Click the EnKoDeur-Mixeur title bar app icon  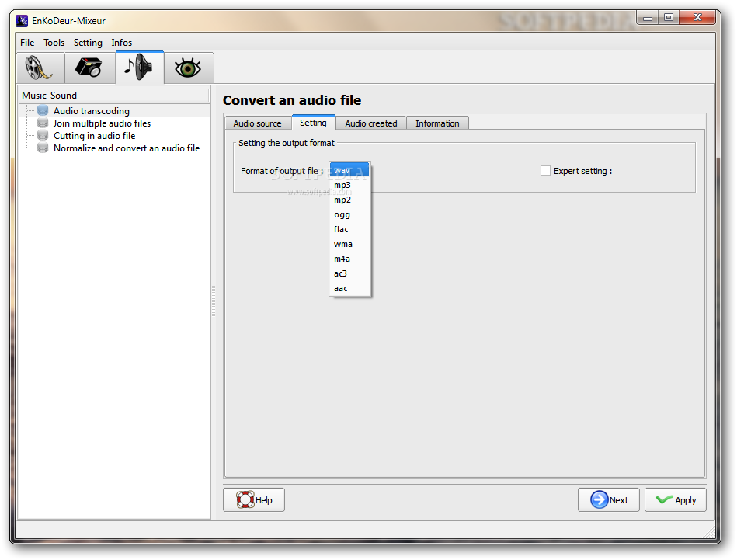pos(22,21)
